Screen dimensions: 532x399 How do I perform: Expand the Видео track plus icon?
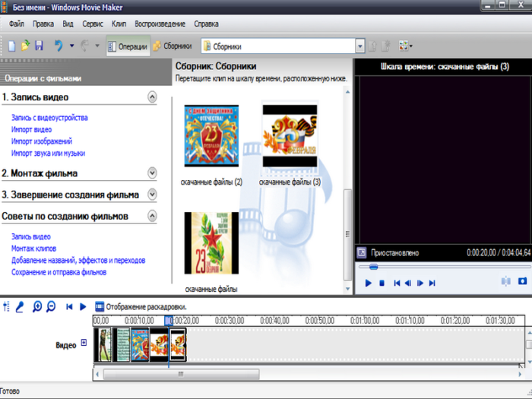[84, 343]
